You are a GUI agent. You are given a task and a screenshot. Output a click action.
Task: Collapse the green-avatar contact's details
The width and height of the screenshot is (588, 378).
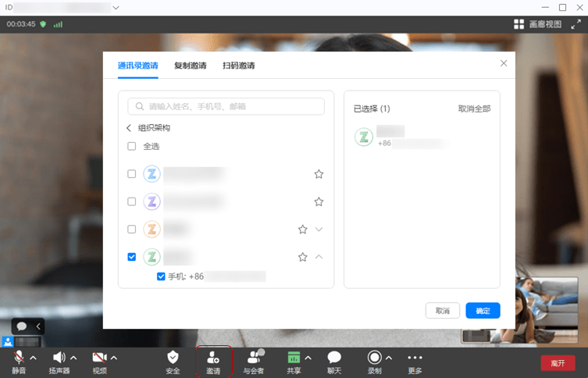tap(319, 257)
